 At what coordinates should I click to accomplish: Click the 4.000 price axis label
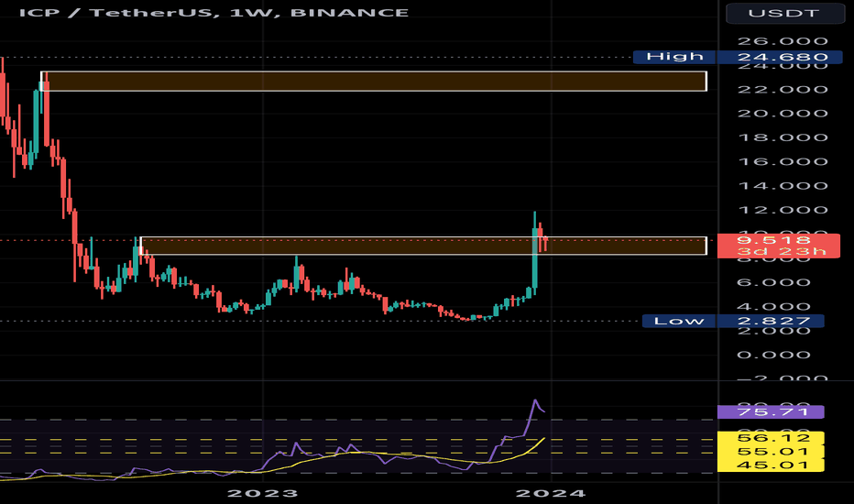click(x=774, y=306)
